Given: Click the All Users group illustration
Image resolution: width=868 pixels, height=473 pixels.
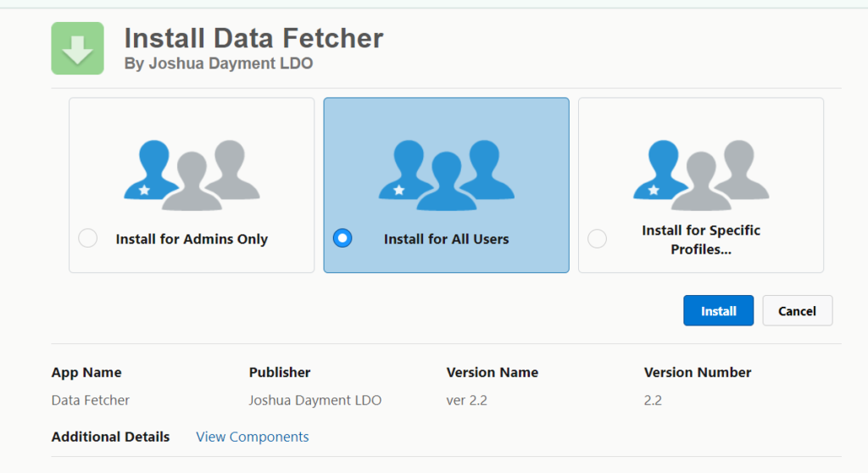Looking at the screenshot, I should coord(446,175).
